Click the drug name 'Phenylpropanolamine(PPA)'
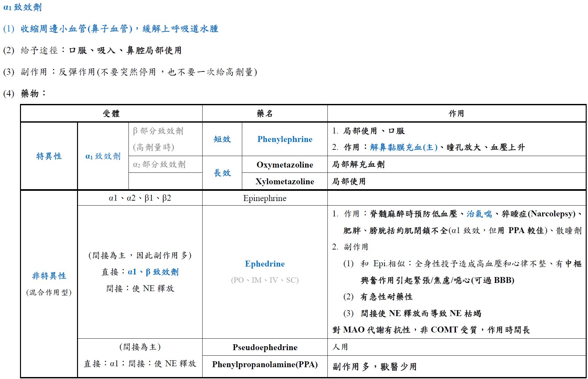This screenshot has width=588, height=379. point(265,365)
